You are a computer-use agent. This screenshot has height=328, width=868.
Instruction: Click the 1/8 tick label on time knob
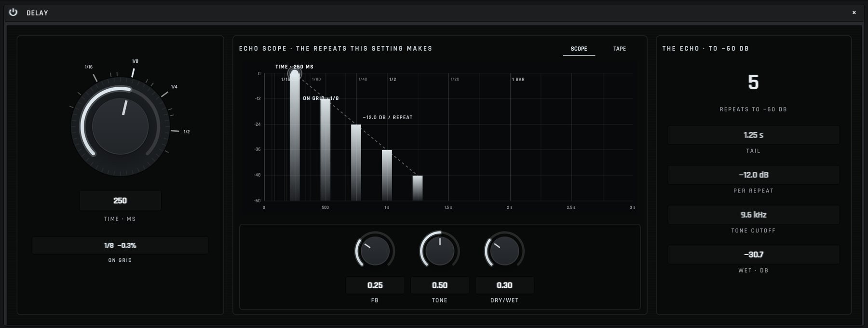[x=135, y=61]
